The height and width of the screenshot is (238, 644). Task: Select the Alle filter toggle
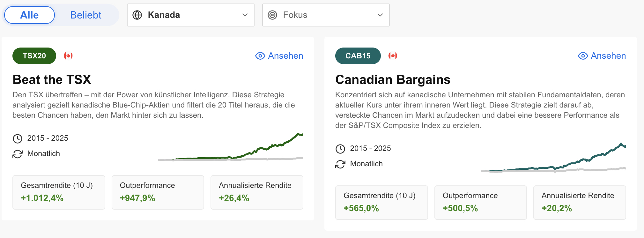[29, 15]
